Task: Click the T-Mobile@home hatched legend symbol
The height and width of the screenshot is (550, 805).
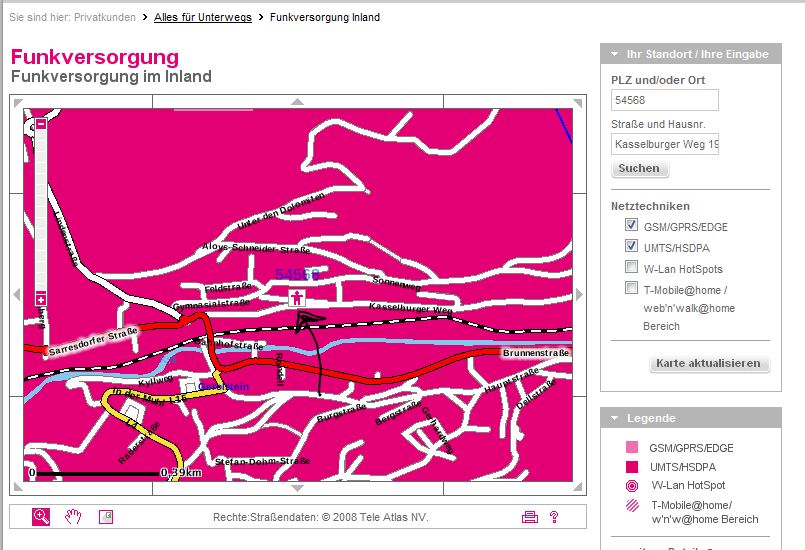Action: coord(632,506)
